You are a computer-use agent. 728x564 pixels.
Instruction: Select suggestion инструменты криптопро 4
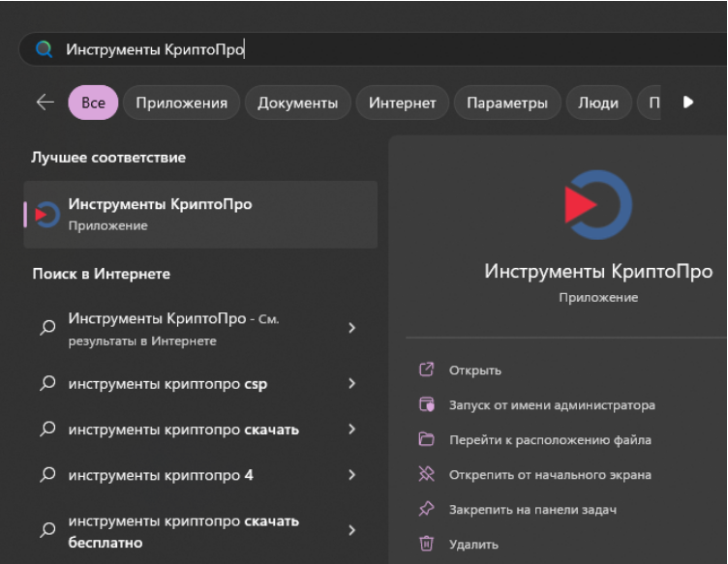tap(200, 475)
